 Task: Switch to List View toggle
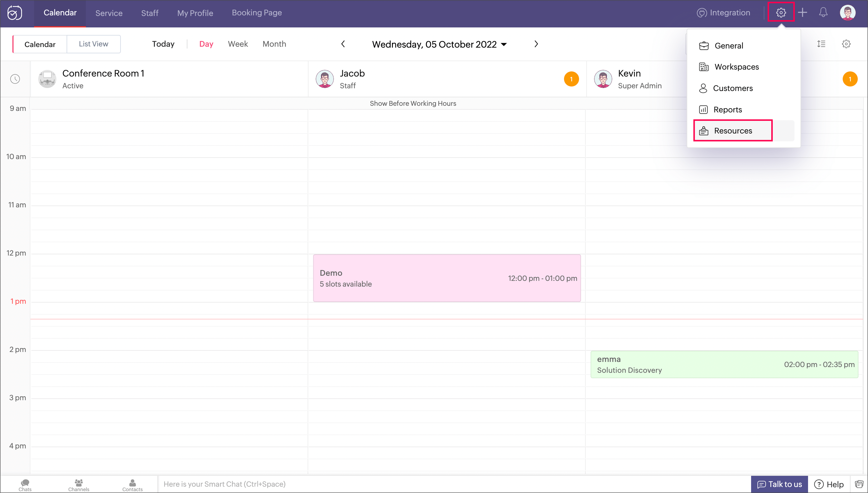click(93, 44)
